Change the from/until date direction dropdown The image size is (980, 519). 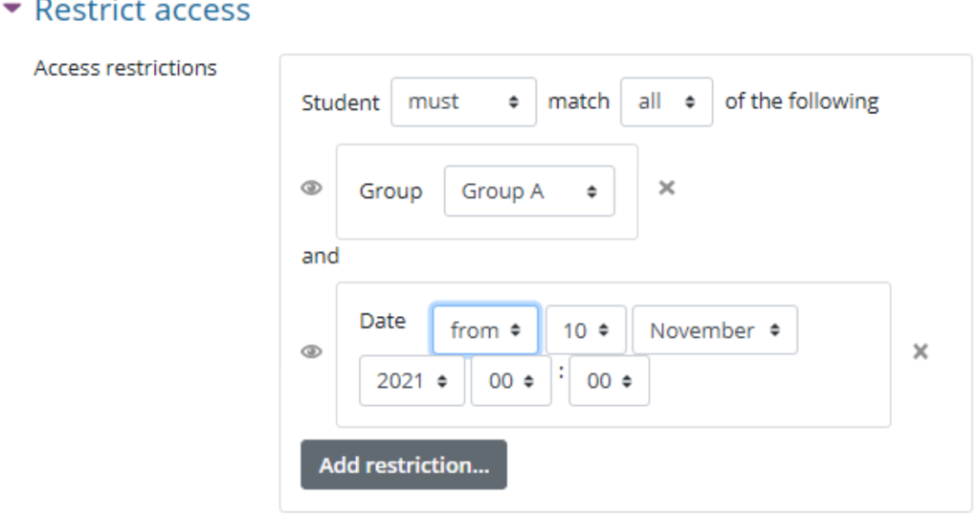point(485,329)
